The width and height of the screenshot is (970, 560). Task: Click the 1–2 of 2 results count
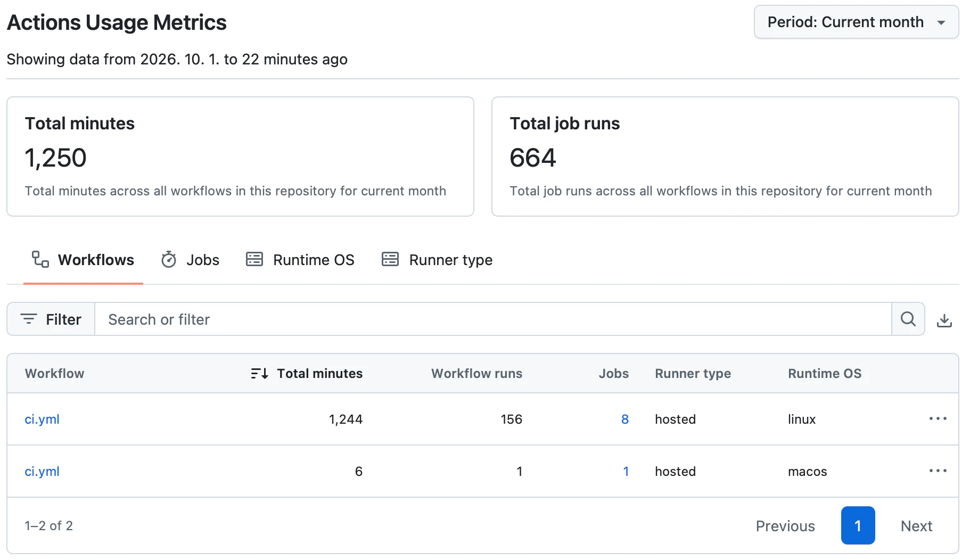(x=48, y=526)
